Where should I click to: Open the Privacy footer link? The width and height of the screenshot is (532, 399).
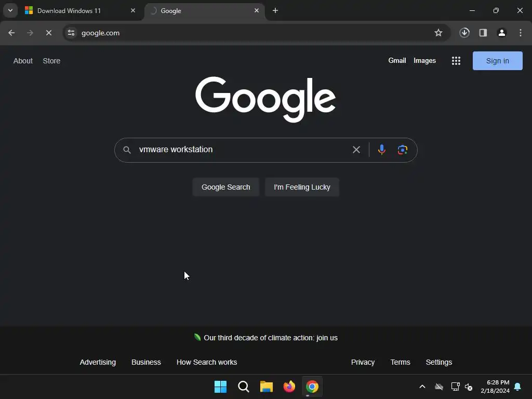point(363,362)
